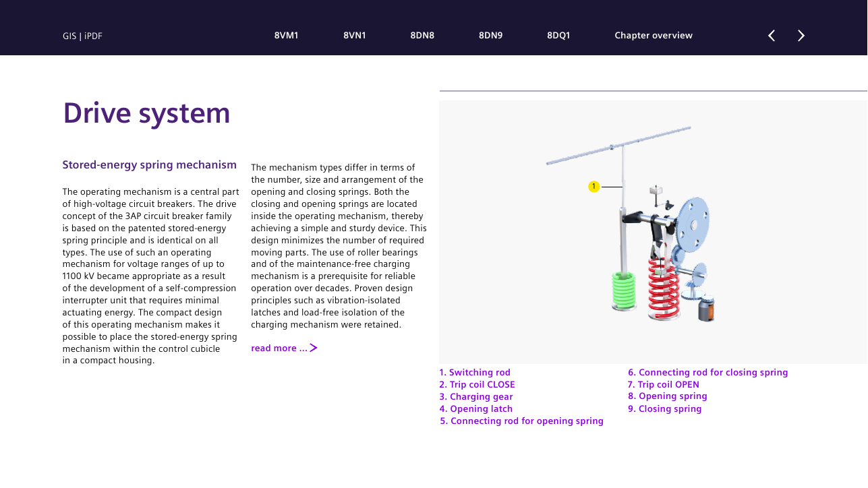Select legend item 8. Opening spring

[x=668, y=396]
